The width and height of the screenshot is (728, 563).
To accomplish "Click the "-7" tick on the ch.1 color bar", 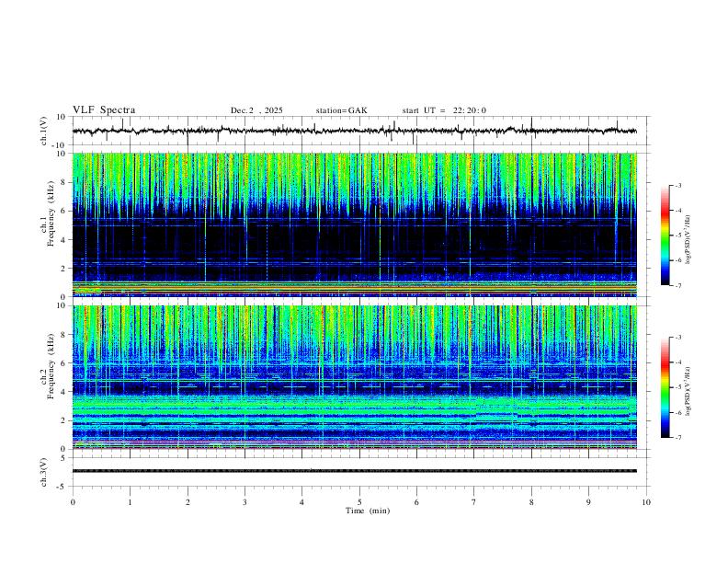I will point(677,285).
